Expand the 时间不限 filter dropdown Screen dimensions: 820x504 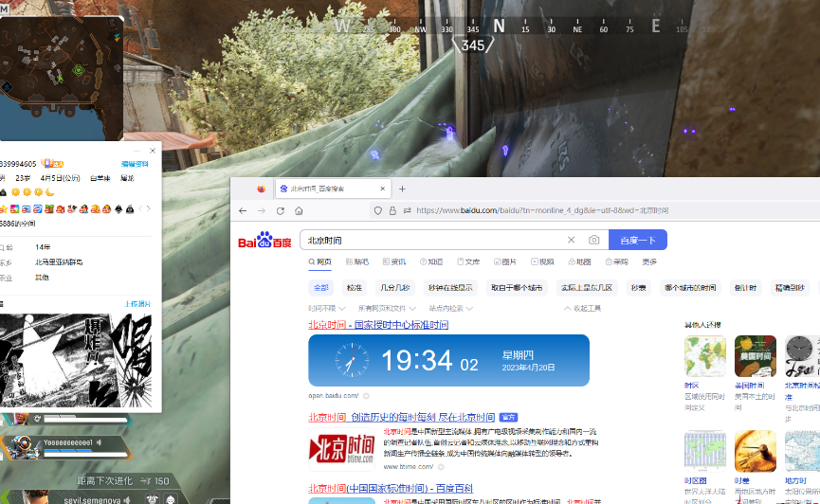pyautogui.click(x=325, y=308)
